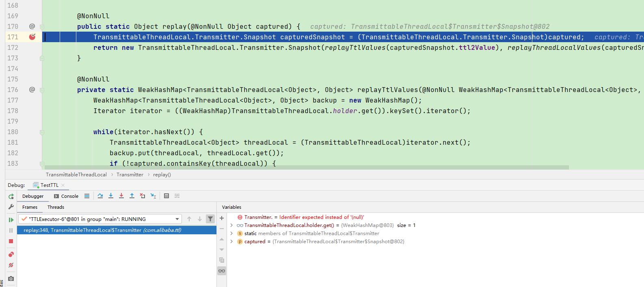The width and height of the screenshot is (644, 287).
Task: Toggle the frames filter funnel button
Action: click(210, 219)
